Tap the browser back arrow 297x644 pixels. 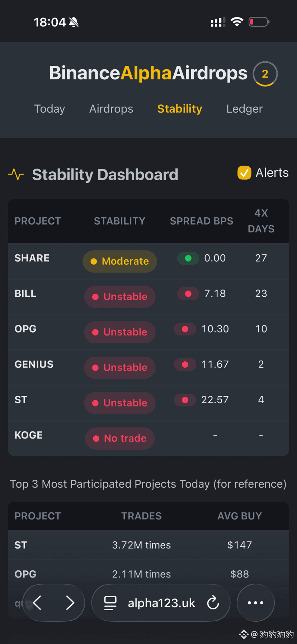point(37,603)
